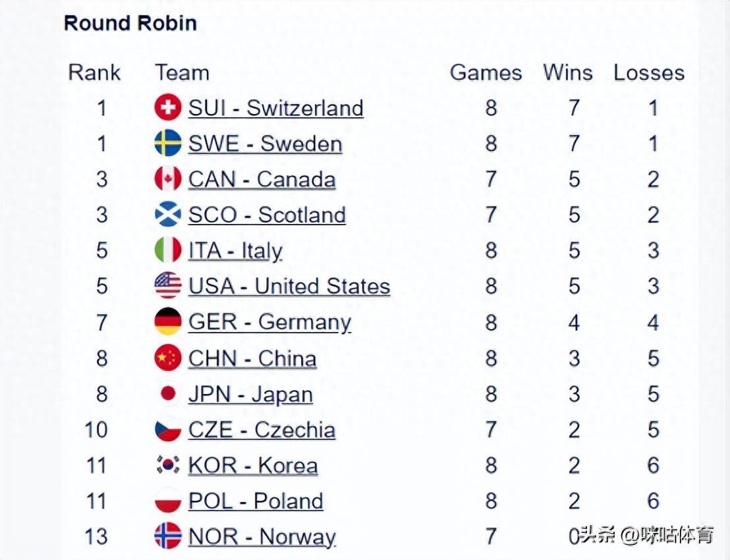Open the SUI - Switzerland team link
This screenshot has width=730, height=560.
point(275,108)
